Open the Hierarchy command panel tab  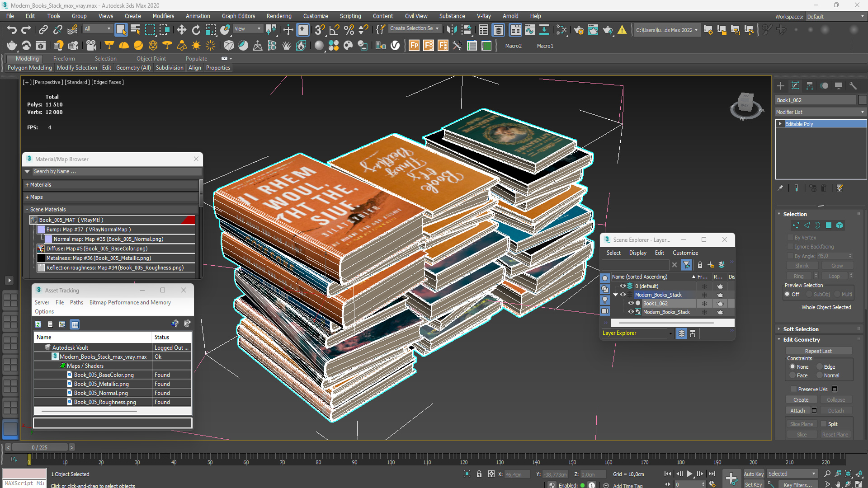810,86
